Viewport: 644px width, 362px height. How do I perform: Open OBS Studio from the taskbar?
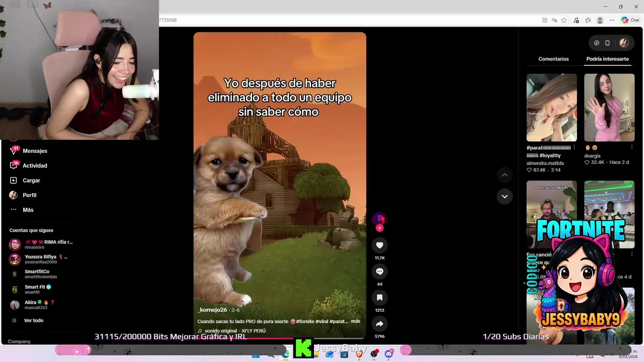pyautogui.click(x=374, y=354)
